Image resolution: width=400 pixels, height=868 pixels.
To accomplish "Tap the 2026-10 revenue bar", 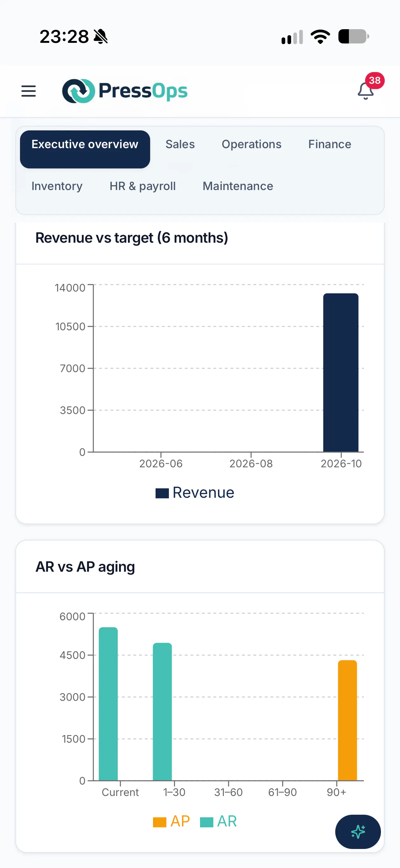I will 341,372.
